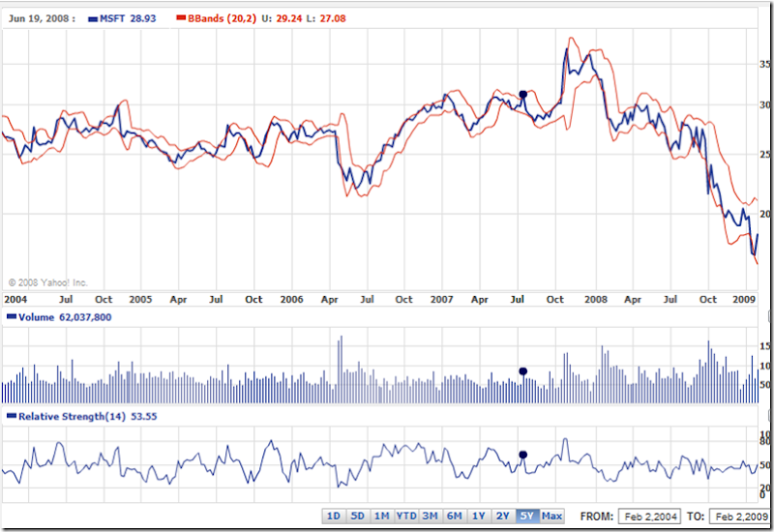774x532 pixels.
Task: Select the highlighted 5Y range button
Action: (x=527, y=517)
